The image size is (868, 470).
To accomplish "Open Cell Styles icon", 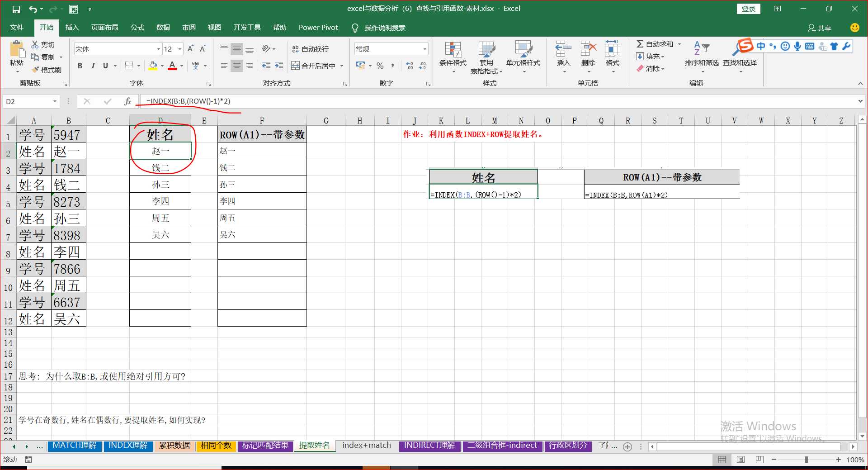I will coord(523,50).
